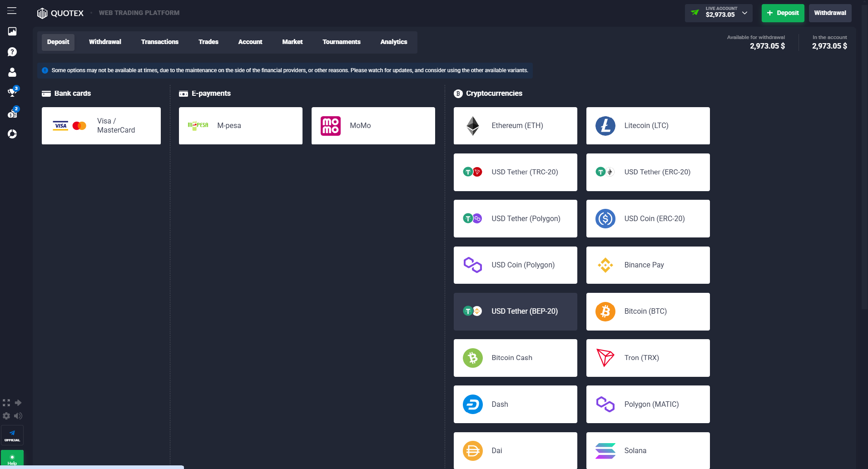Viewport: 868px width, 469px height.
Task: Click the green Deposit button
Action: (x=783, y=13)
